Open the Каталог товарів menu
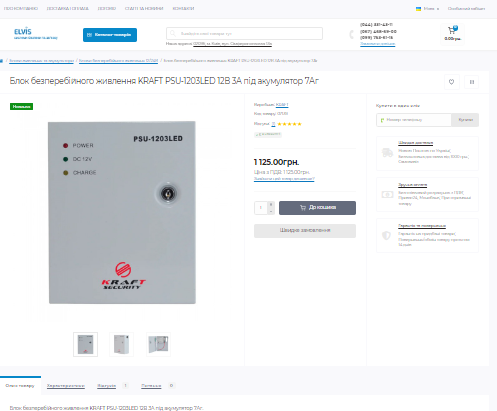This screenshot has height=411, width=497. pos(110,35)
